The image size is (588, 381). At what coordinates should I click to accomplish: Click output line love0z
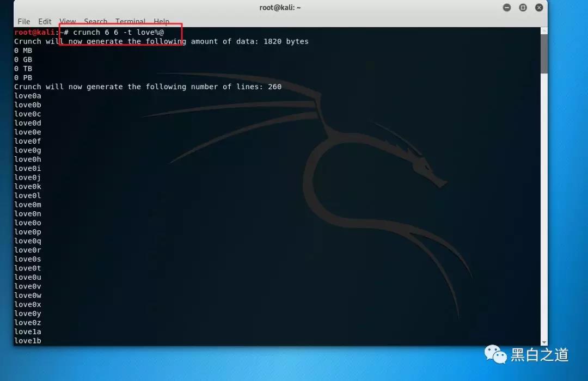point(28,323)
